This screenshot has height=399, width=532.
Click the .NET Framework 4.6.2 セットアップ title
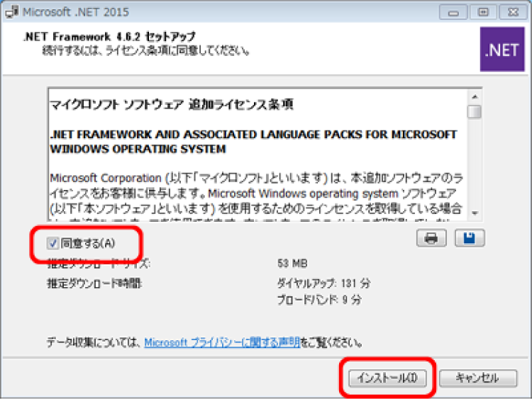click(109, 37)
